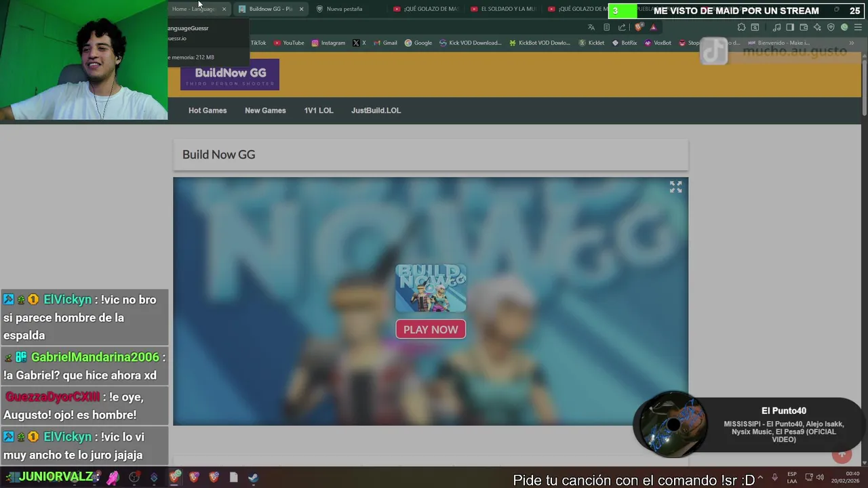Close the Buildnow GG tab
Viewport: 868px width, 488px height.
coord(301,9)
